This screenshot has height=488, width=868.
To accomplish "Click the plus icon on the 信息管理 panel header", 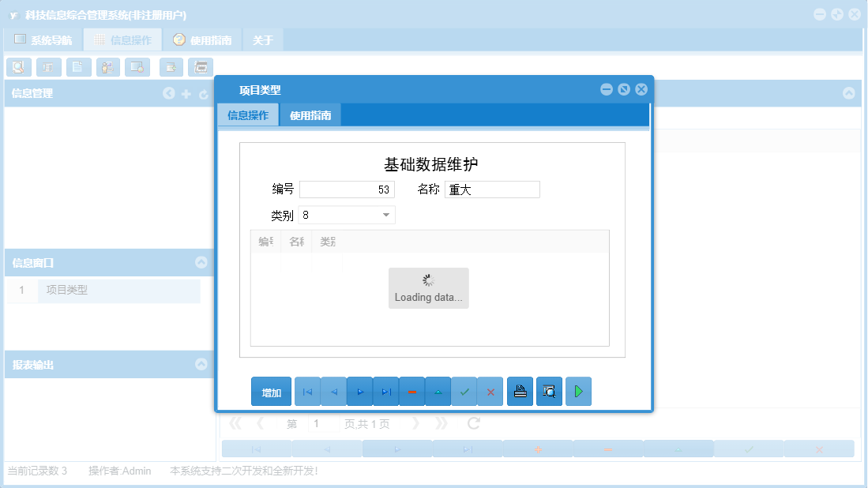I will 185,93.
